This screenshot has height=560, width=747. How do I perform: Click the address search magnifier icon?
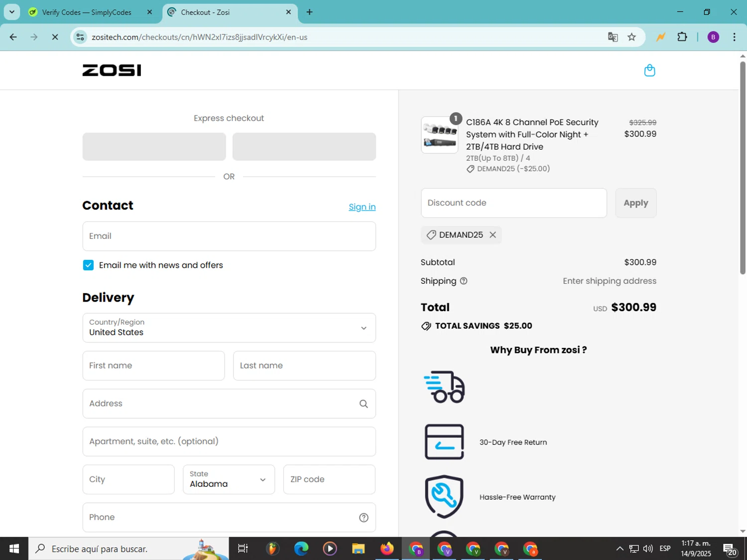coord(364,404)
